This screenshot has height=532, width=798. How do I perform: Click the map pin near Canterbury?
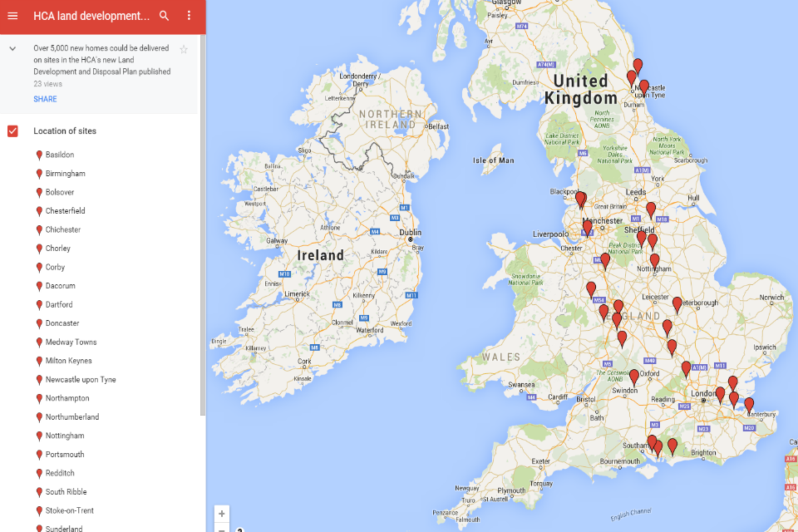tap(748, 404)
